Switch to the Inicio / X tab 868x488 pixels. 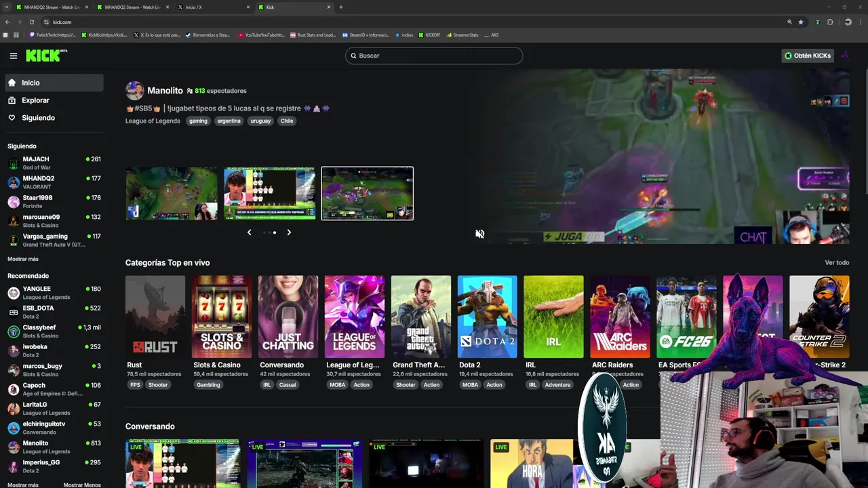click(214, 7)
